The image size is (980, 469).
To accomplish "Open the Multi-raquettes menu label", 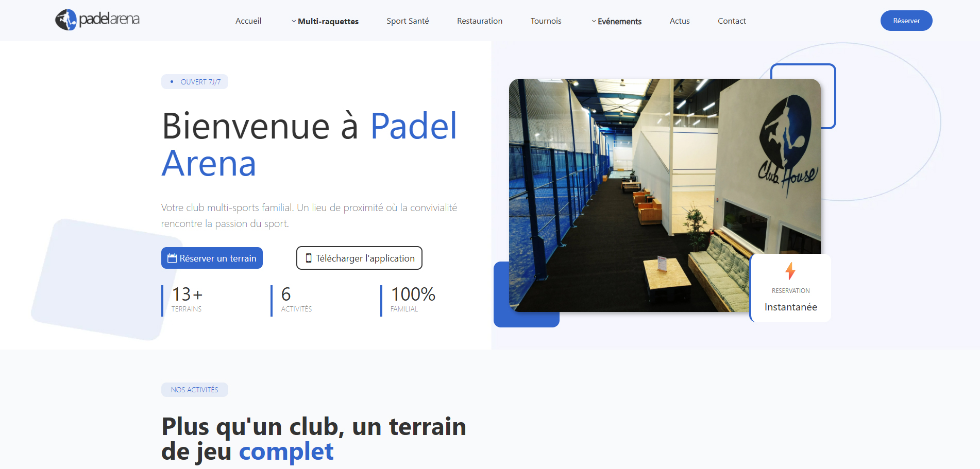I will pos(328,21).
